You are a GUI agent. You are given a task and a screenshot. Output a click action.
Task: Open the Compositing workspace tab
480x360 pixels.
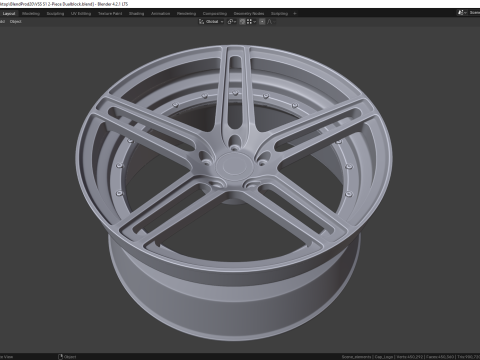[215, 14]
